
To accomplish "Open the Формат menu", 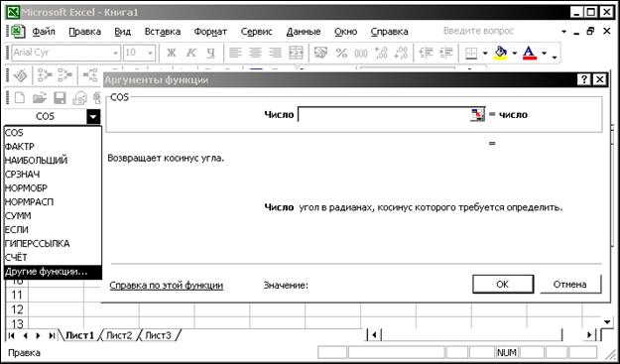I will coord(210,32).
